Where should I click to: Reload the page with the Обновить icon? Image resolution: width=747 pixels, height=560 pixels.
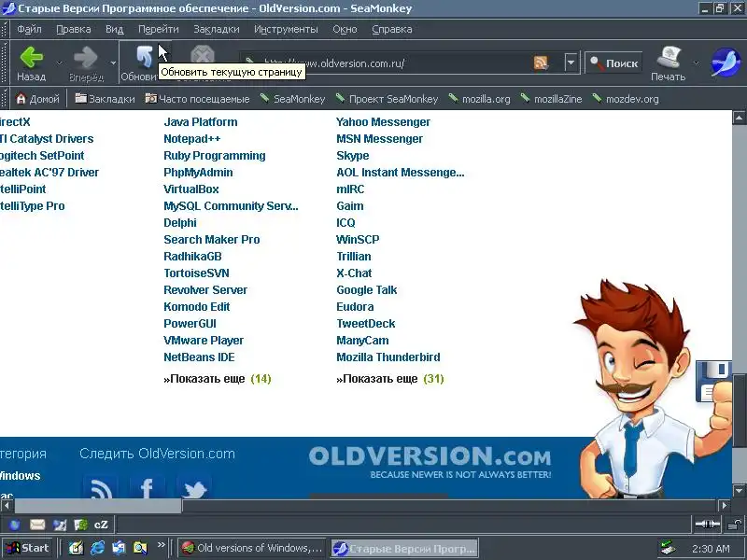click(x=144, y=57)
